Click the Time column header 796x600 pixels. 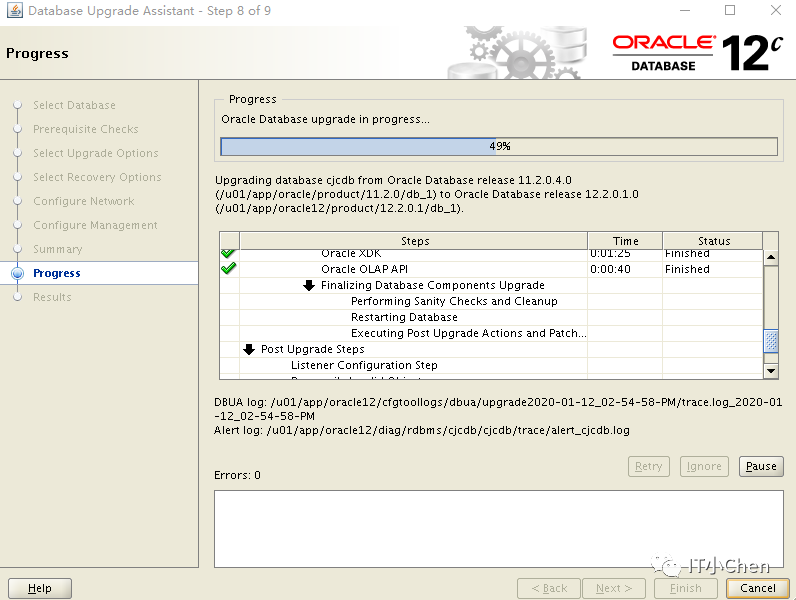click(625, 241)
